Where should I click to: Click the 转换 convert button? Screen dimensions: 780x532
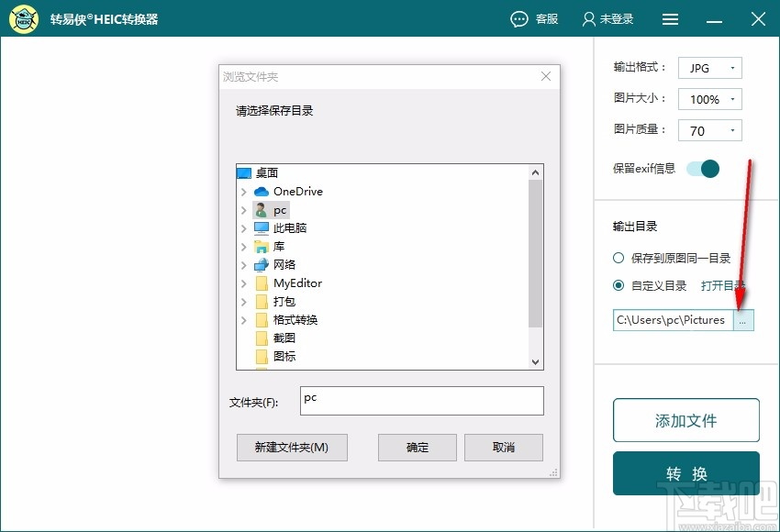[x=685, y=473]
